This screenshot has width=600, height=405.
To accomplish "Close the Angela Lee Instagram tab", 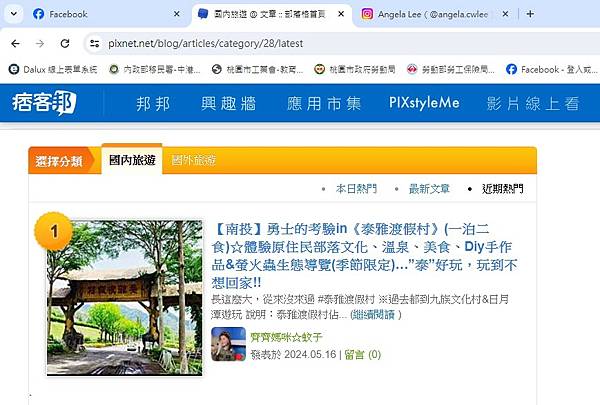I will pyautogui.click(x=505, y=14).
